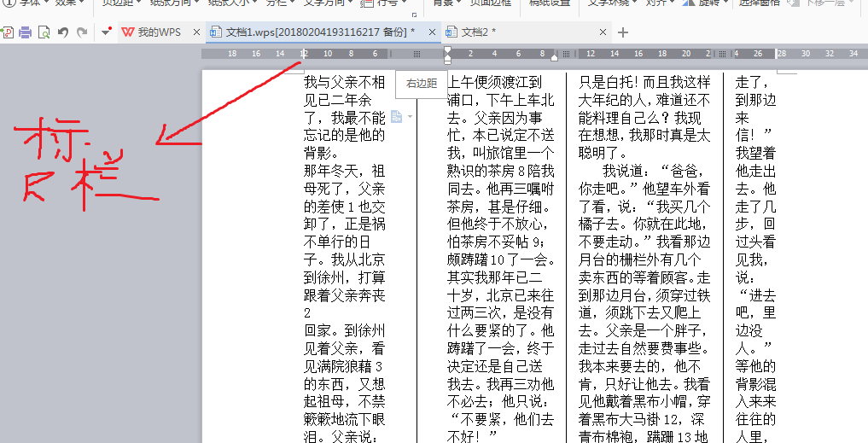Click the text line 见满院狼藉3

coord(343,366)
